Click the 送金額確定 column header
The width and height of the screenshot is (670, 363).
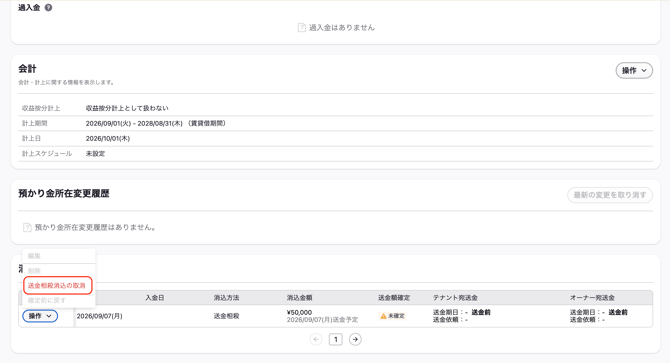394,298
